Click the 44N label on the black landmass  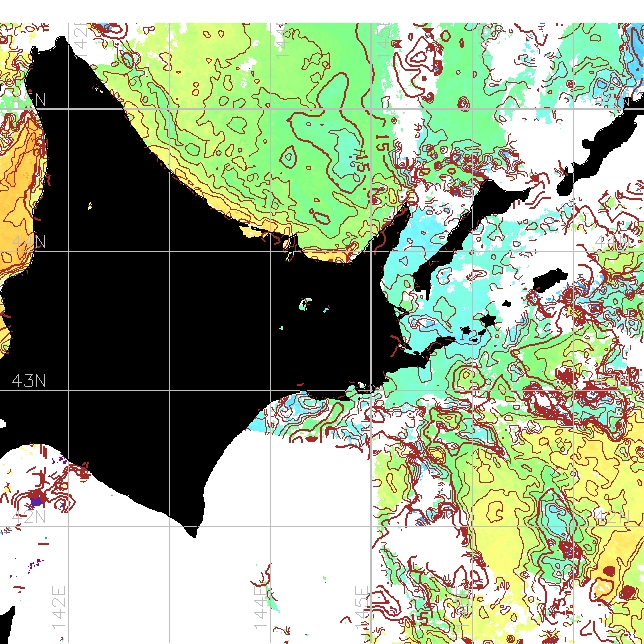coord(29,242)
